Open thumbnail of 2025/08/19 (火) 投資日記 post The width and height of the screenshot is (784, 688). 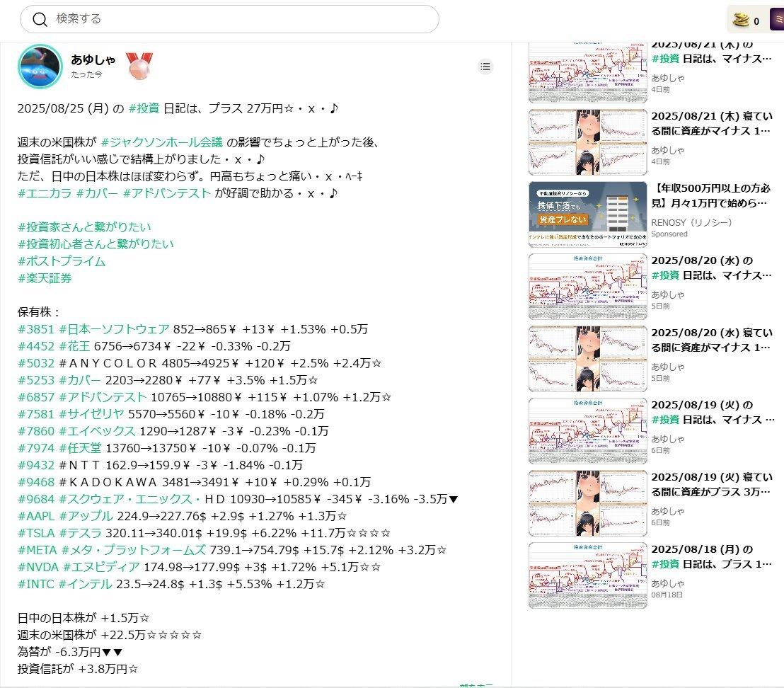coord(587,432)
